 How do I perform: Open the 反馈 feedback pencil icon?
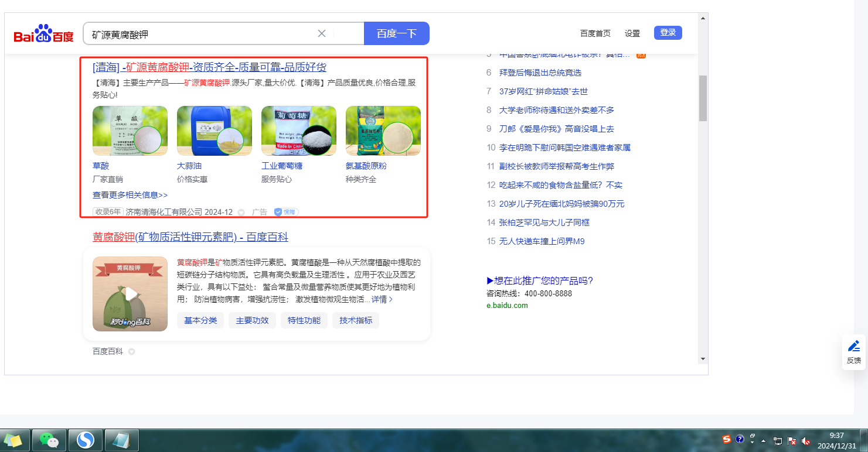[x=854, y=346]
